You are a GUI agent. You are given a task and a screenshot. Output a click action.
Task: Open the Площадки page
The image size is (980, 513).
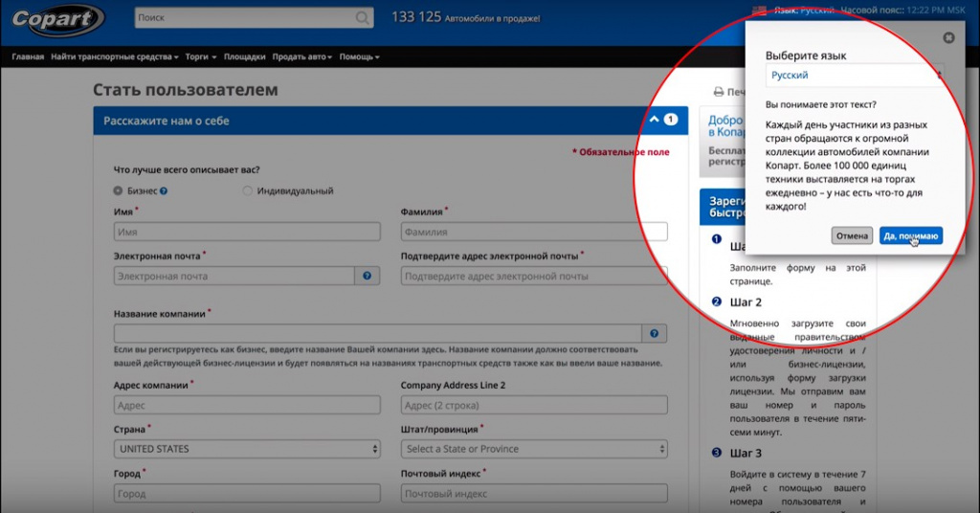244,56
